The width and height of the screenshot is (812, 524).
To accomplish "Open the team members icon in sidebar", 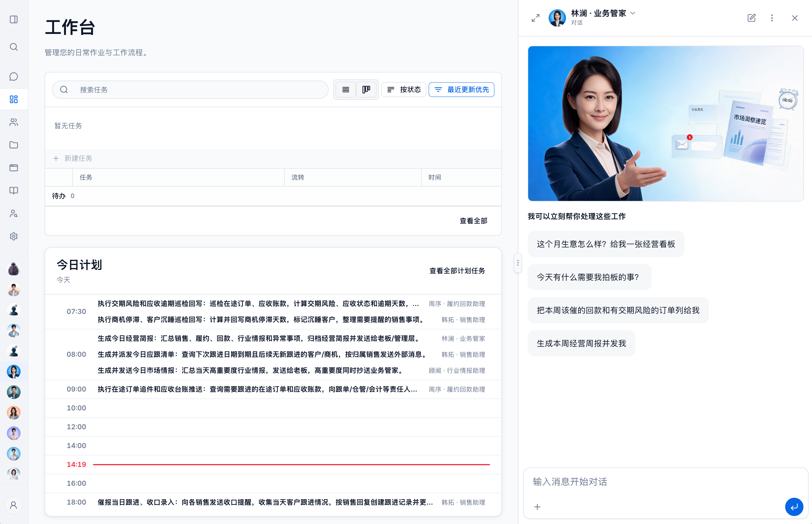I will coord(14,122).
